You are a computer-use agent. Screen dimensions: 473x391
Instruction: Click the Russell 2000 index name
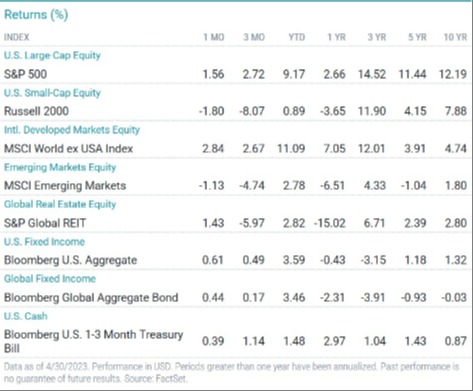point(36,111)
